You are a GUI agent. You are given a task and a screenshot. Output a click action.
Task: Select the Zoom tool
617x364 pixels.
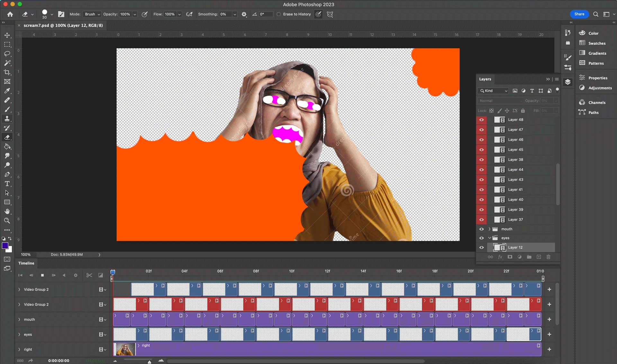7,221
